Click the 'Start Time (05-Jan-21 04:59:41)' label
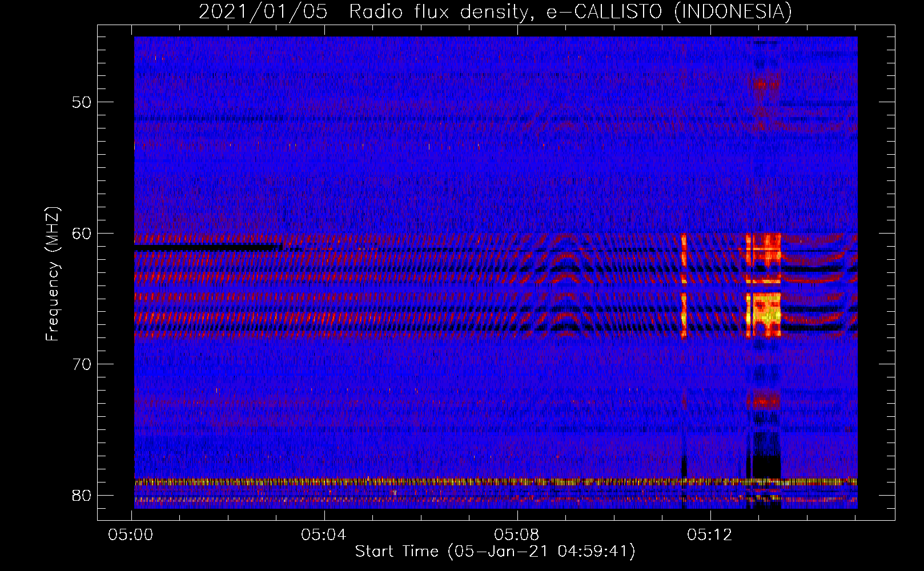The image size is (924, 571). (x=495, y=552)
